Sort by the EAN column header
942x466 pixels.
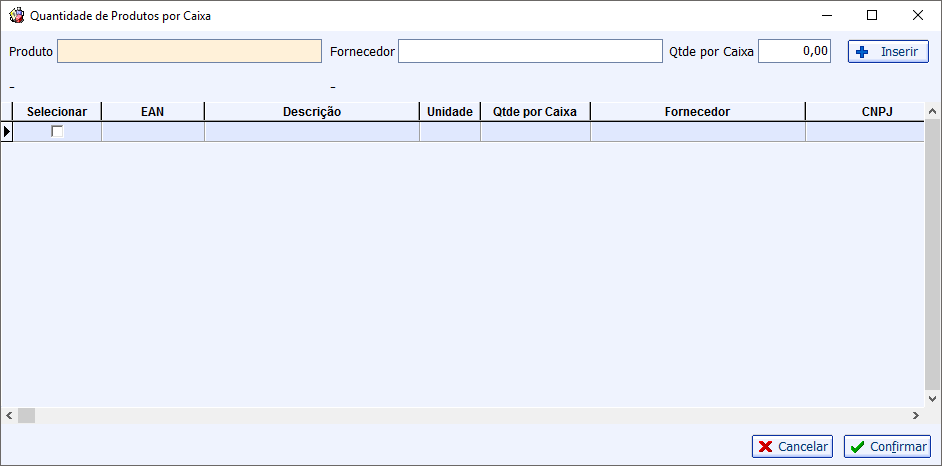click(x=153, y=112)
